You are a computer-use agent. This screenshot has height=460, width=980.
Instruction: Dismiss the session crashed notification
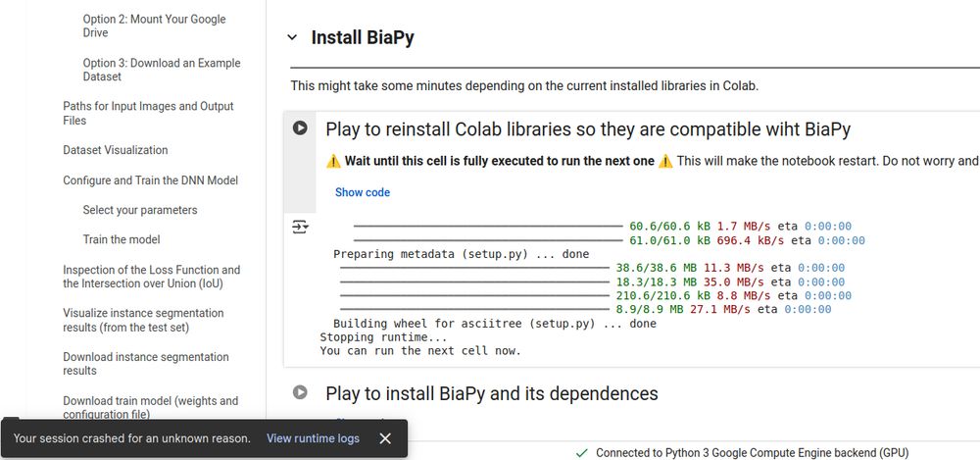pos(385,438)
